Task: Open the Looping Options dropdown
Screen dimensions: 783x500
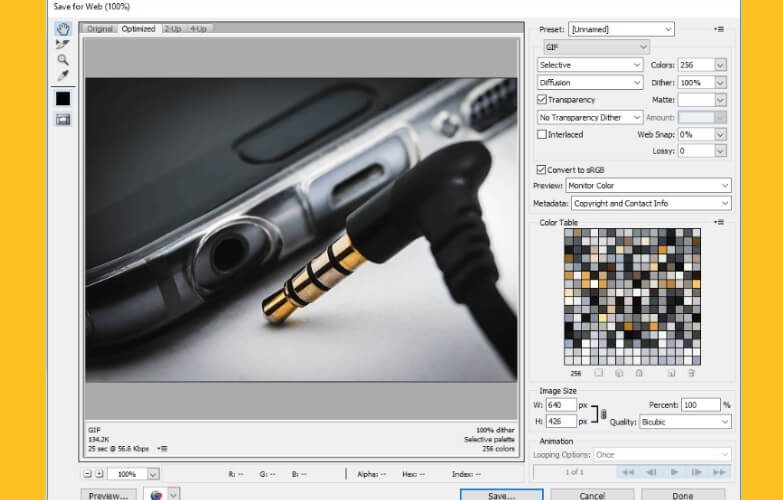Action: 662,455
